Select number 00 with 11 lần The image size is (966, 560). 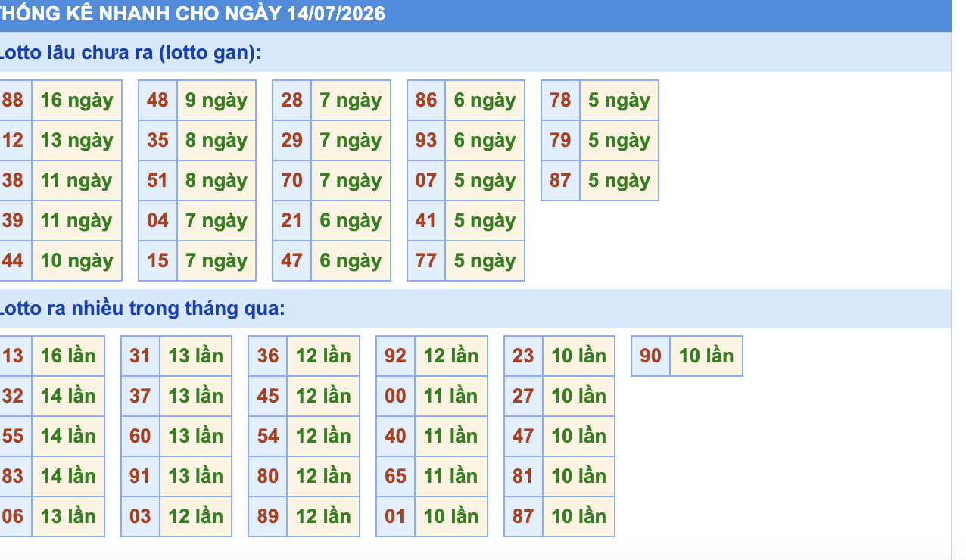[395, 396]
